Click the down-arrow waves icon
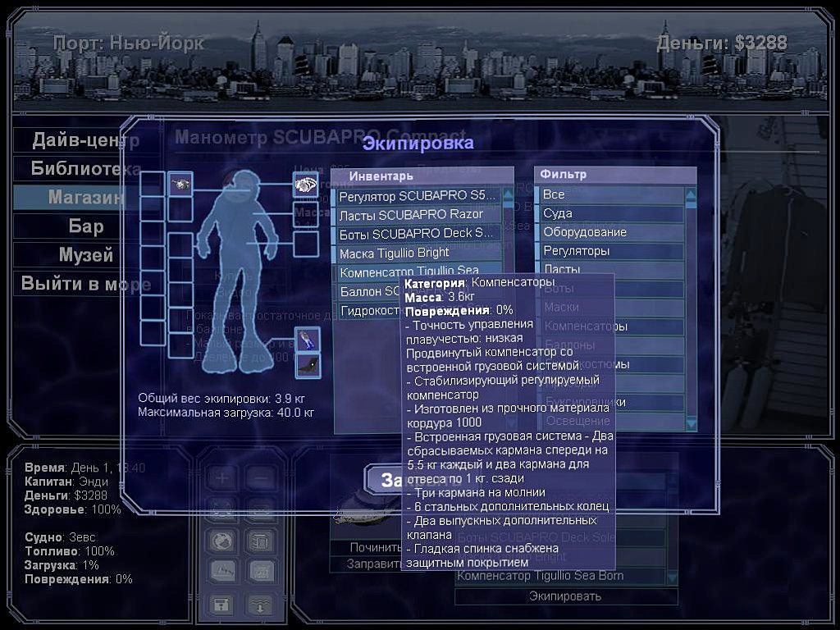This screenshot has height=630, width=840. click(x=261, y=605)
